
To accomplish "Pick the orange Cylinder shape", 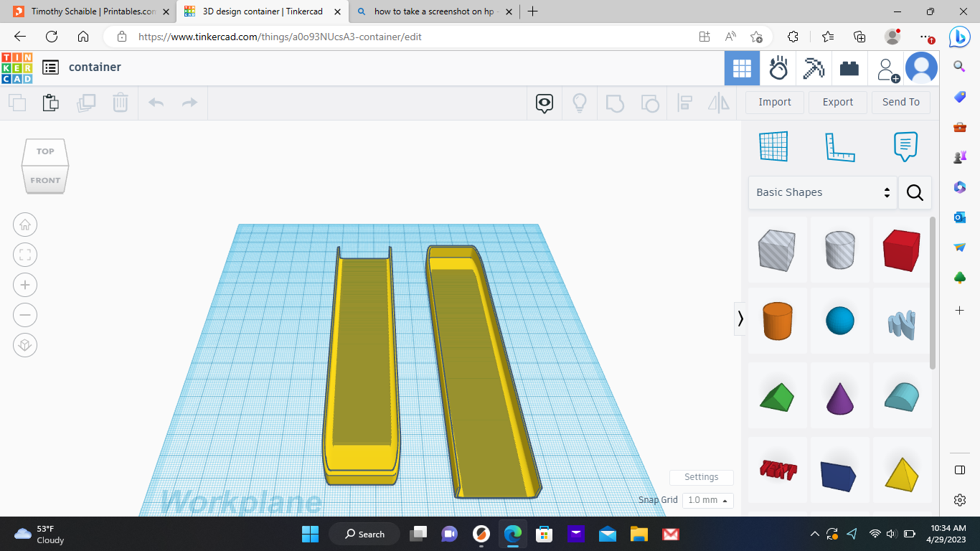I will (x=777, y=321).
